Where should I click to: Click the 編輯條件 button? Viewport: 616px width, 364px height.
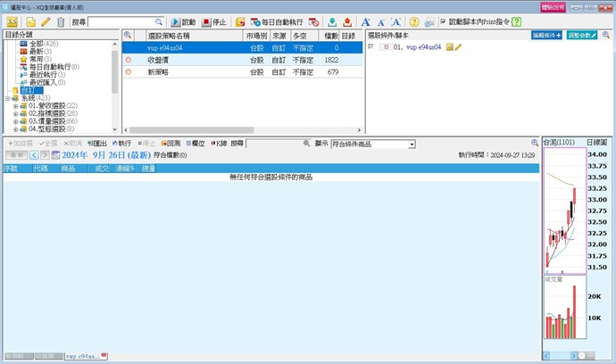click(546, 35)
